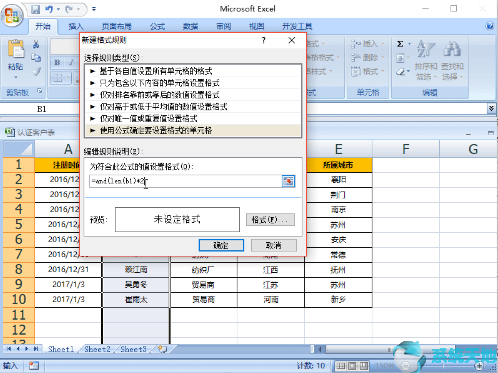
Task: Expand the formula bar with double chevron
Action: point(491,108)
